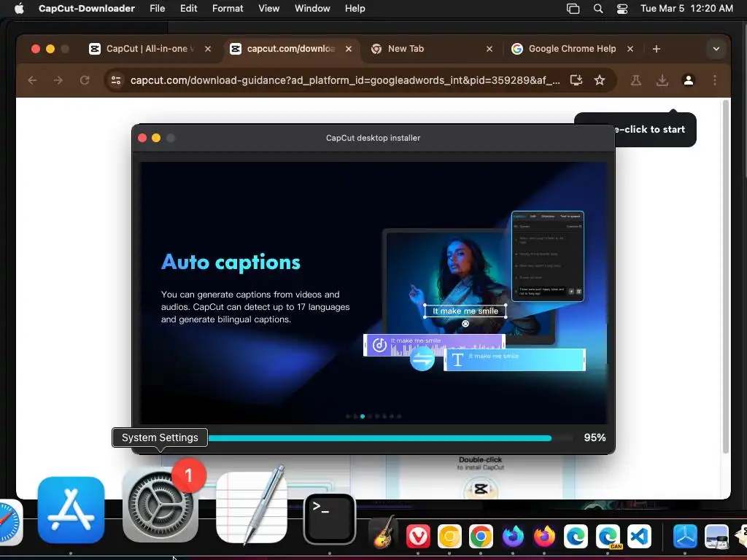Click the install app icon in address bar
The height and width of the screenshot is (560, 747).
pyautogui.click(x=576, y=80)
